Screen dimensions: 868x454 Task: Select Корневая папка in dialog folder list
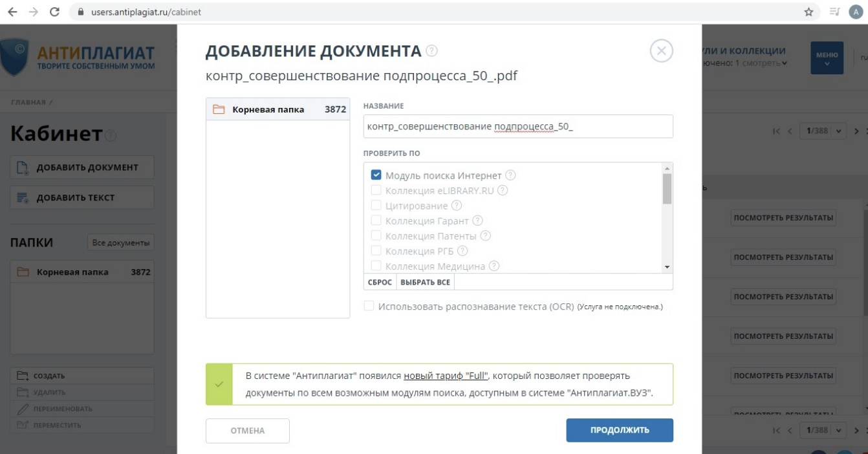coord(277,109)
